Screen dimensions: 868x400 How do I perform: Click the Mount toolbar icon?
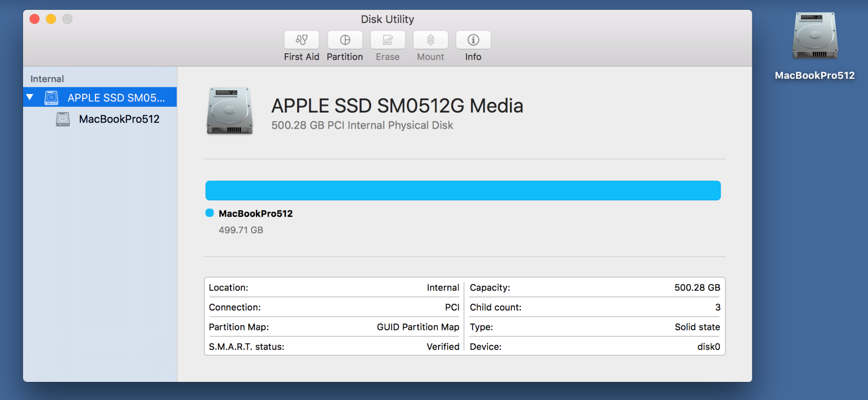[x=430, y=40]
